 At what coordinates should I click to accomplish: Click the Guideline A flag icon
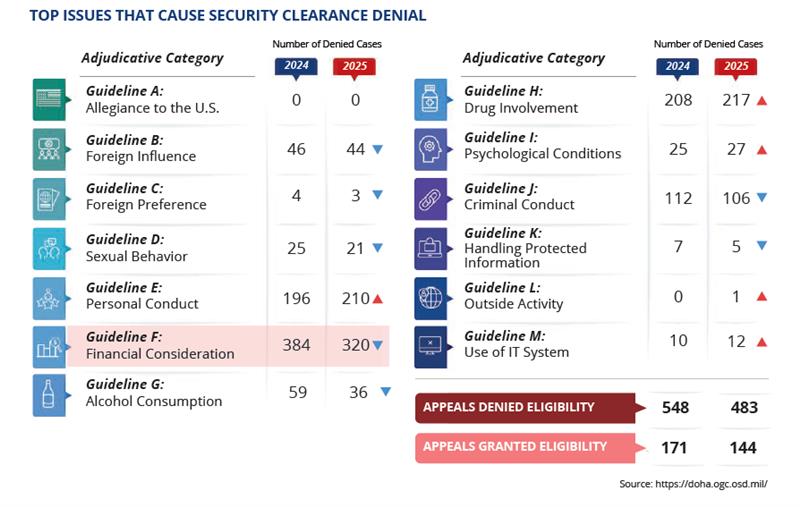point(48,100)
